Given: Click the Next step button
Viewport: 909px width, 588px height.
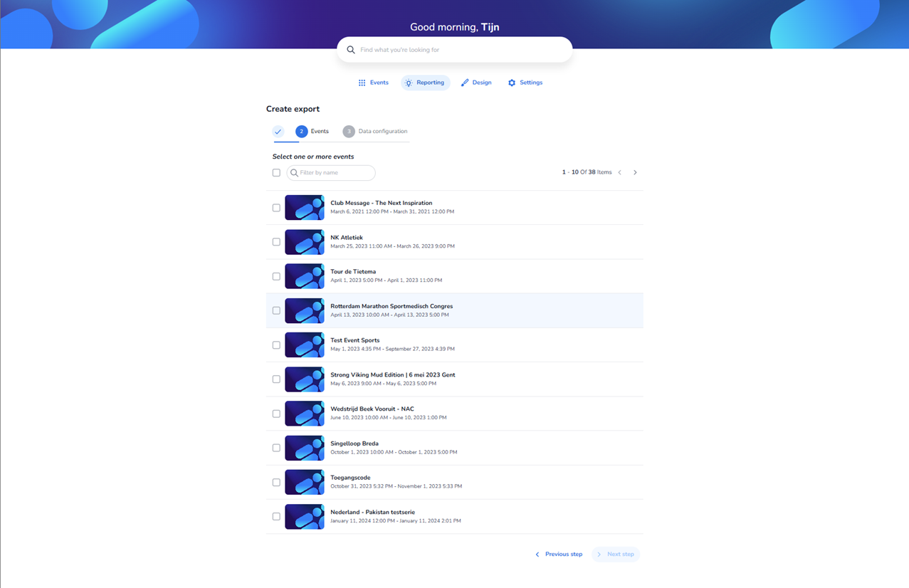Looking at the screenshot, I should (x=616, y=555).
